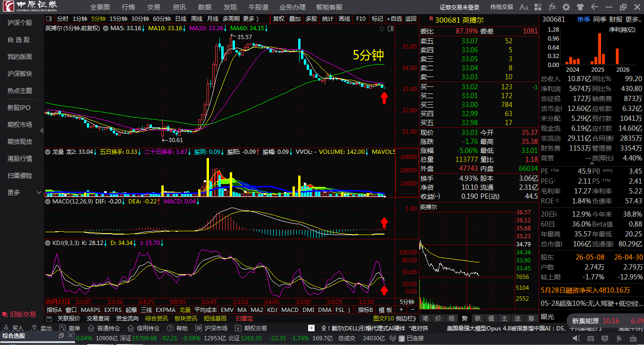Toggle 叠加 overlay in the chart toolbar
The width and height of the screenshot is (644, 345).
(x=295, y=18)
